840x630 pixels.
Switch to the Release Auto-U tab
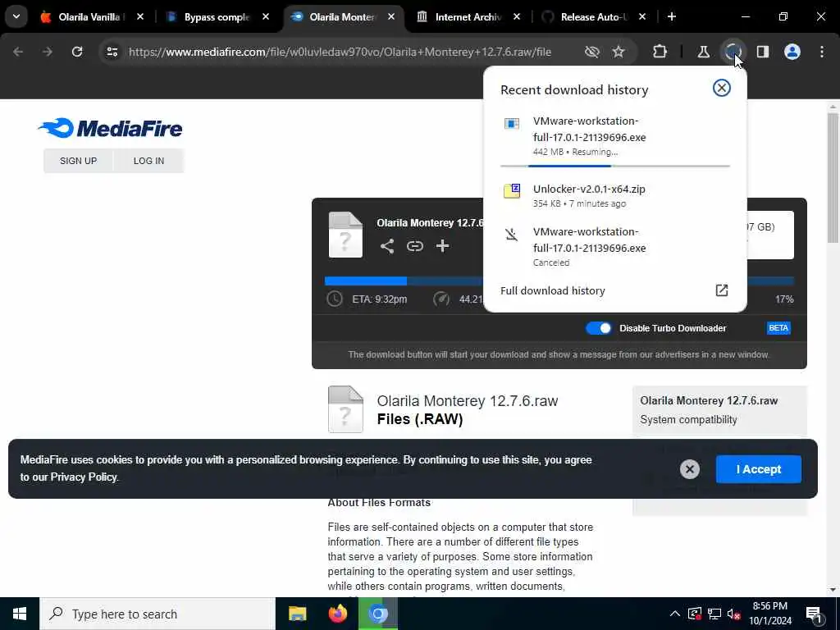(x=592, y=17)
